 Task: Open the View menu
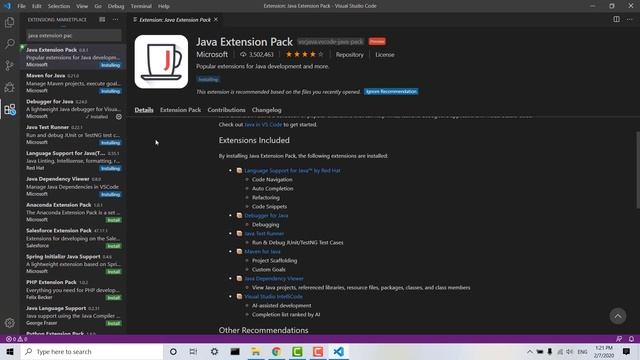[x=82, y=6]
